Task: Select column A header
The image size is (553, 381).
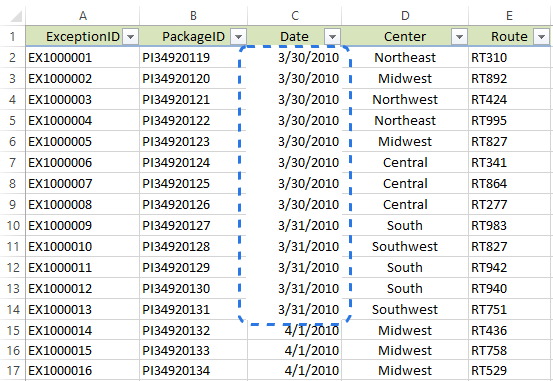Action: tap(83, 16)
